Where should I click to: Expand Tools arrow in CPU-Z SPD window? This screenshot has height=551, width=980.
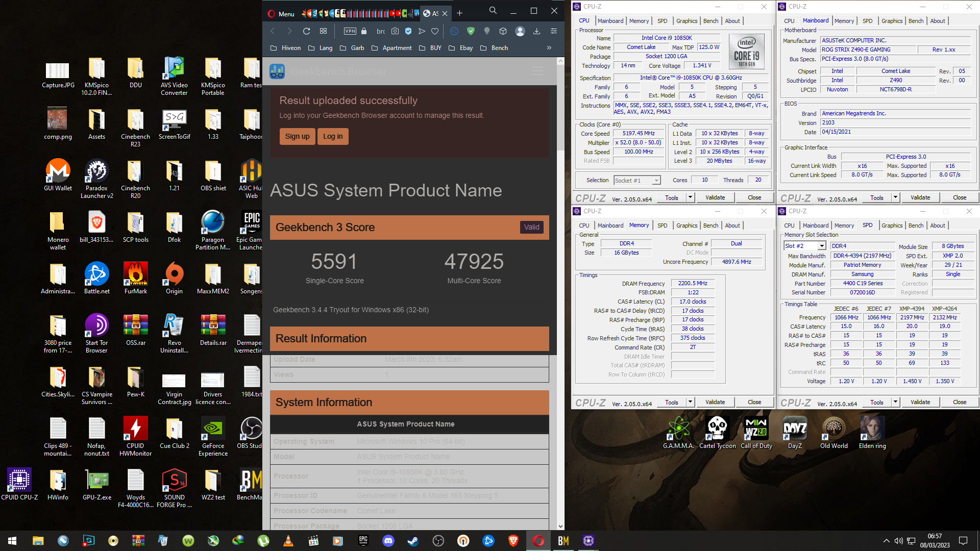[895, 402]
